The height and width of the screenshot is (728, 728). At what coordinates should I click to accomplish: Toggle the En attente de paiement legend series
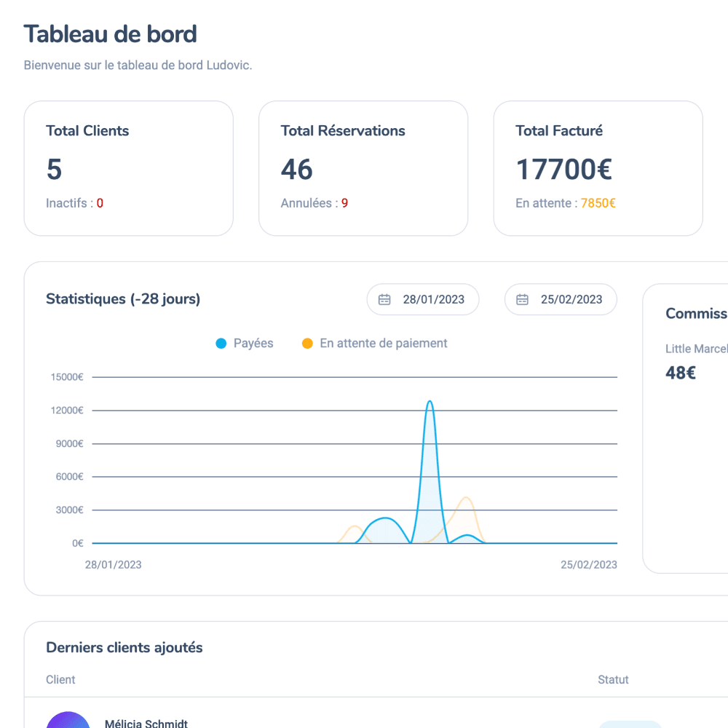tap(375, 343)
